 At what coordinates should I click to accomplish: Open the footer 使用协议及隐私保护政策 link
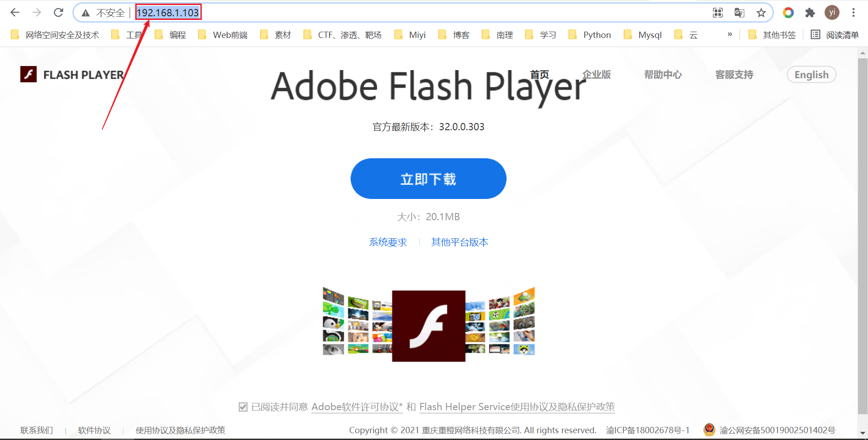180,430
